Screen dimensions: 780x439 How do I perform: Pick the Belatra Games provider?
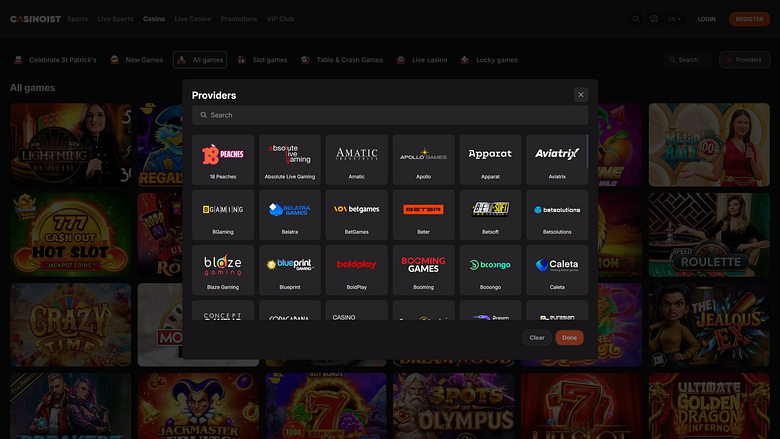point(290,215)
